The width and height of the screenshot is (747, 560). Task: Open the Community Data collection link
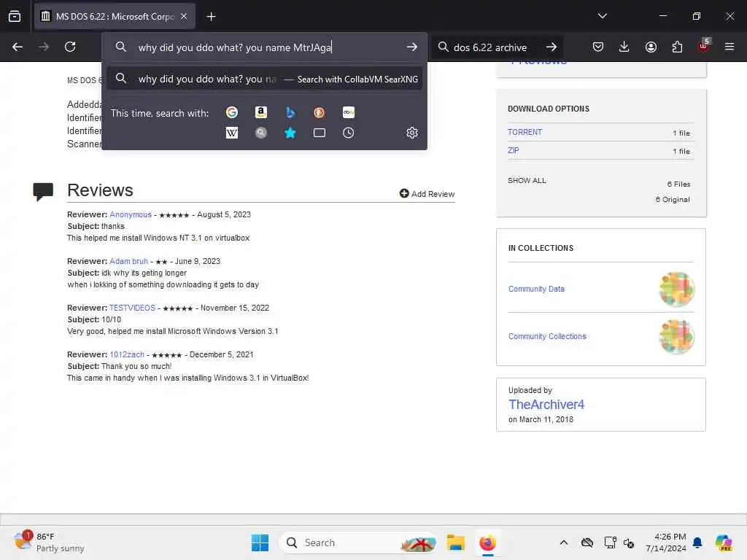click(536, 289)
